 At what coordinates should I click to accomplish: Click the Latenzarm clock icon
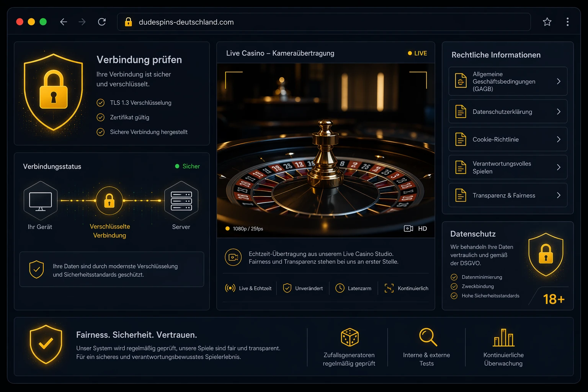point(340,288)
